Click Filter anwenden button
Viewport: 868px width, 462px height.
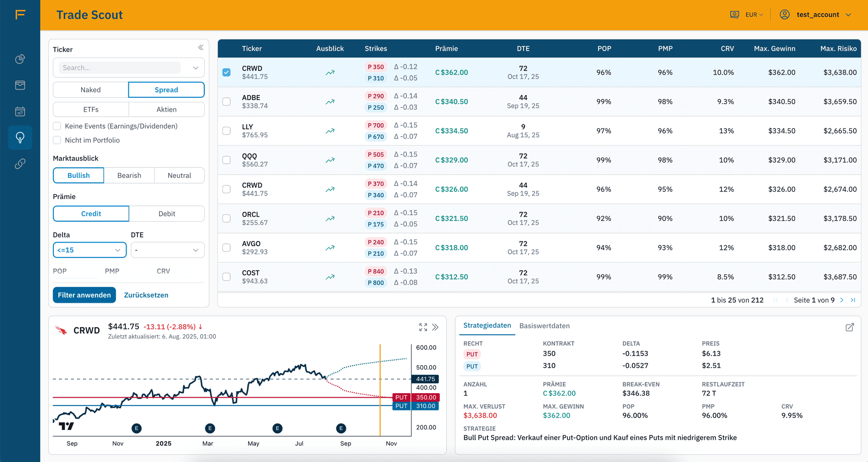click(84, 295)
